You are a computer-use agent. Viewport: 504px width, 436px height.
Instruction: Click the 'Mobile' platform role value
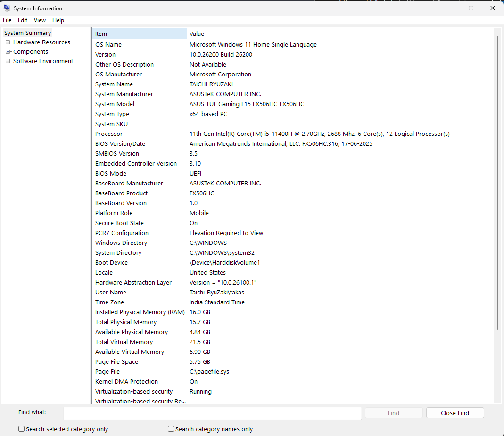(199, 213)
